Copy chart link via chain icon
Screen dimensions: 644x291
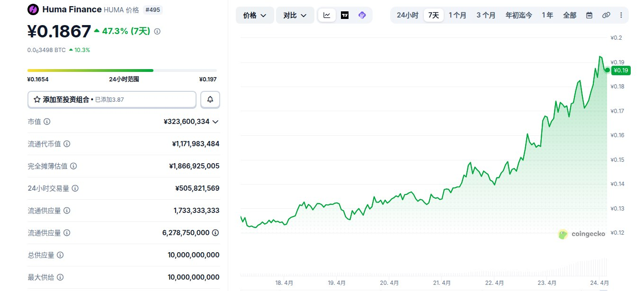[606, 15]
